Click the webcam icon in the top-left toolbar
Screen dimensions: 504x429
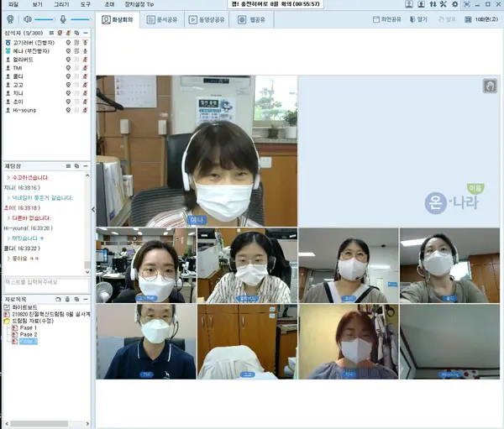click(10, 19)
